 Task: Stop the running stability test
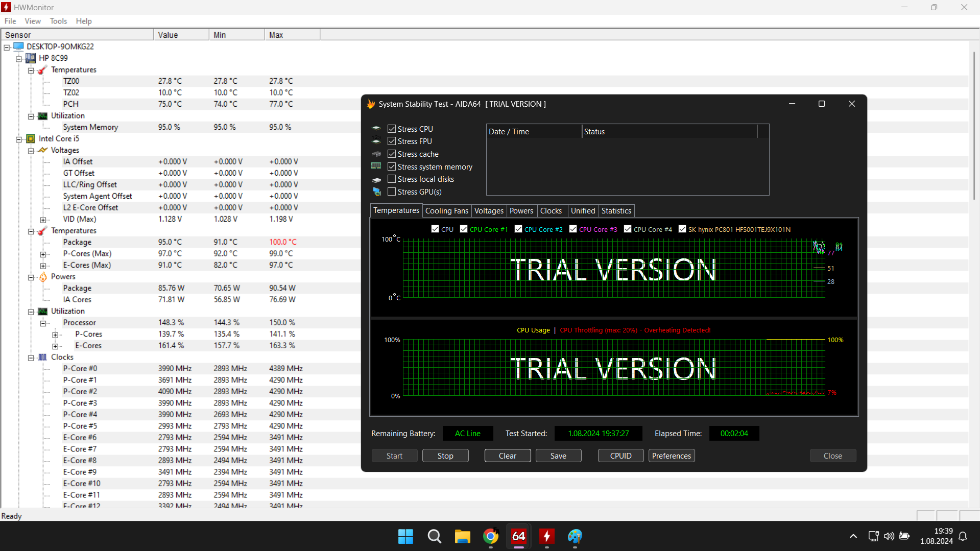pos(445,456)
